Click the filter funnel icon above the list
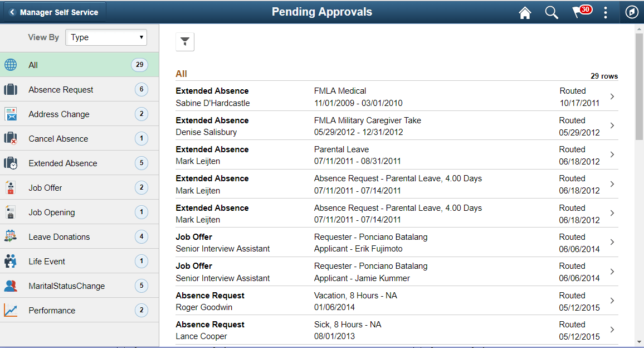The height and width of the screenshot is (348, 644). pyautogui.click(x=184, y=41)
